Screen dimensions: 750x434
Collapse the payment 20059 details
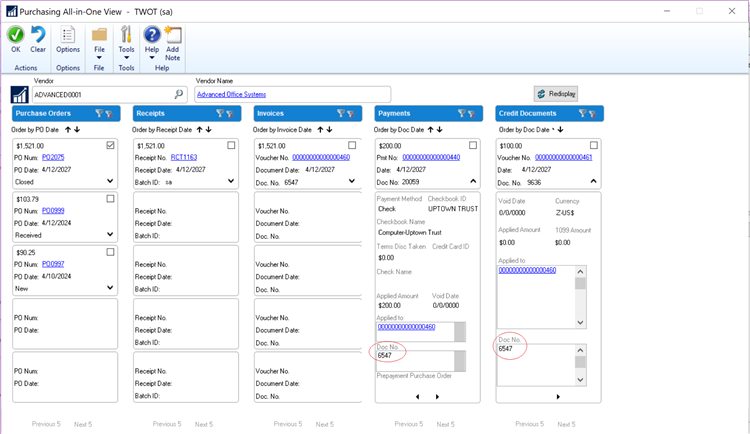(x=473, y=182)
